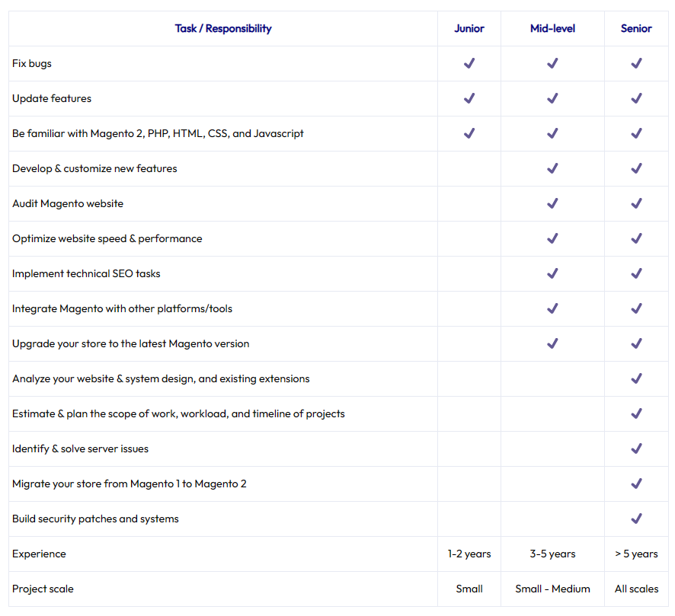Select the "Experience" row label

pyautogui.click(x=39, y=554)
